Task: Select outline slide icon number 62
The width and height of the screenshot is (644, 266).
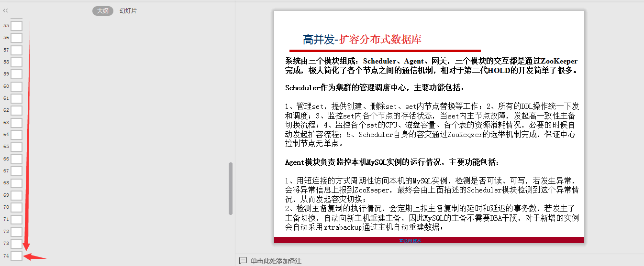Action: click(17, 110)
